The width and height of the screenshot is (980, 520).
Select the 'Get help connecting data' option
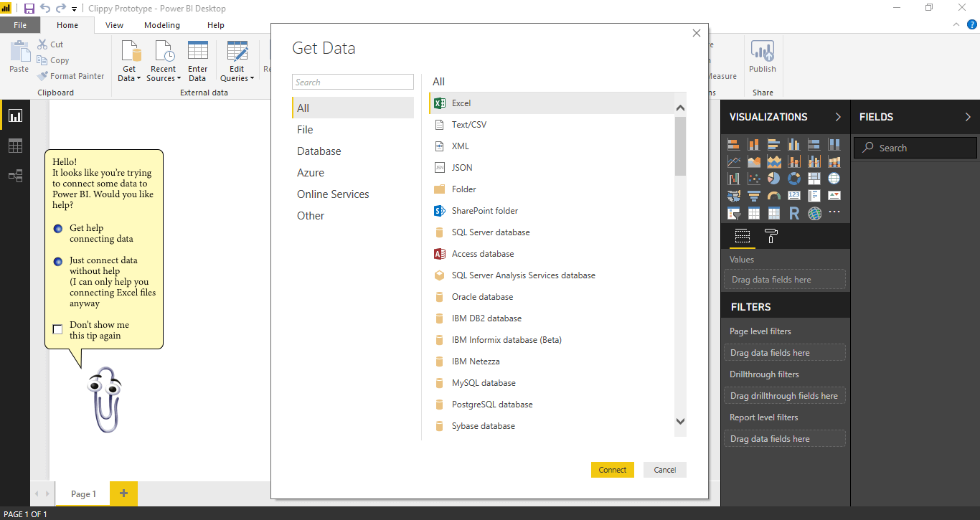[57, 228]
